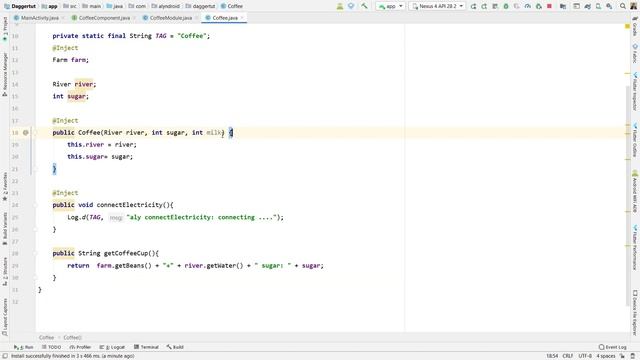
Task: Open the Favorites side panel
Action: [x=5, y=187]
